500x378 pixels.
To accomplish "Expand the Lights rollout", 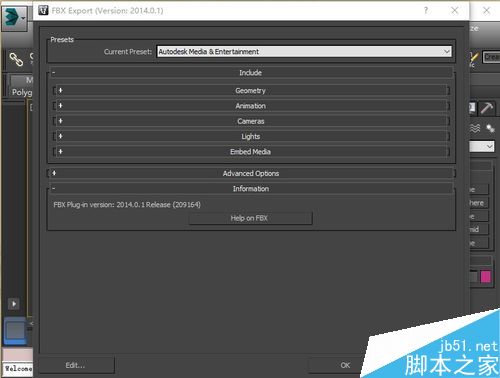I will (251, 136).
